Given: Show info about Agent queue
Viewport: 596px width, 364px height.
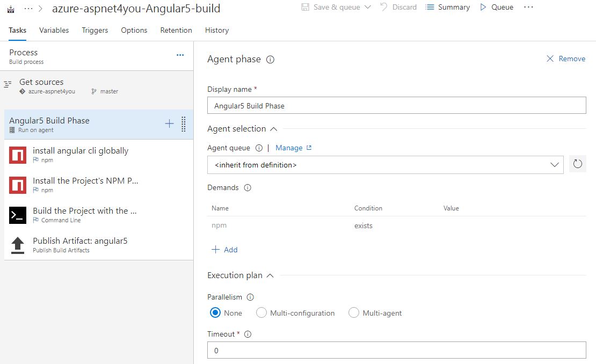Looking at the screenshot, I should pyautogui.click(x=259, y=148).
